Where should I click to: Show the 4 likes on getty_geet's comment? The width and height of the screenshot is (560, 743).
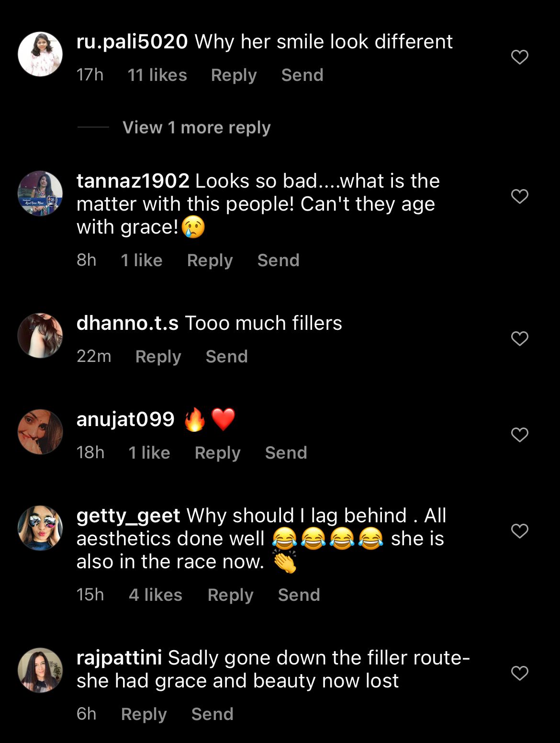click(x=155, y=595)
